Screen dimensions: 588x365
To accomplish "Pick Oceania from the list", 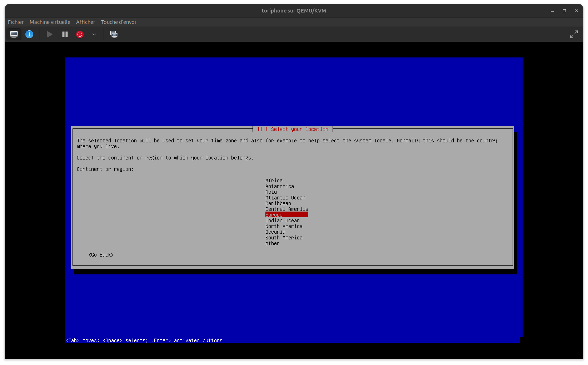I will (x=275, y=232).
